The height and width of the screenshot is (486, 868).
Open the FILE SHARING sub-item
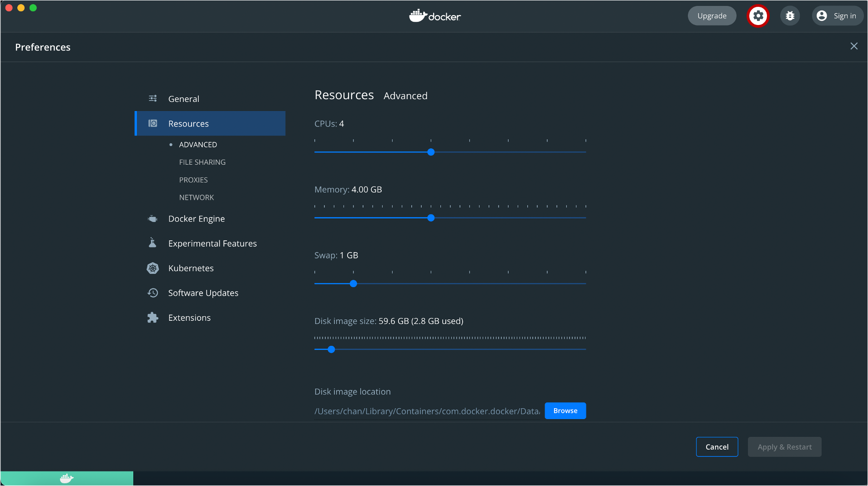click(x=202, y=162)
